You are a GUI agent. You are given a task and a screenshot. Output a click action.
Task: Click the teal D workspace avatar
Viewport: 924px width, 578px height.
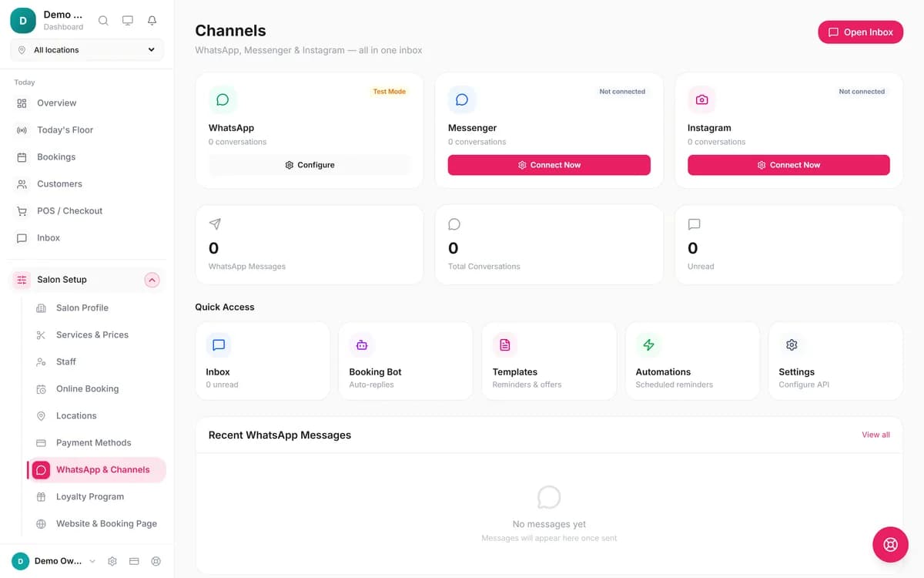[x=22, y=21]
